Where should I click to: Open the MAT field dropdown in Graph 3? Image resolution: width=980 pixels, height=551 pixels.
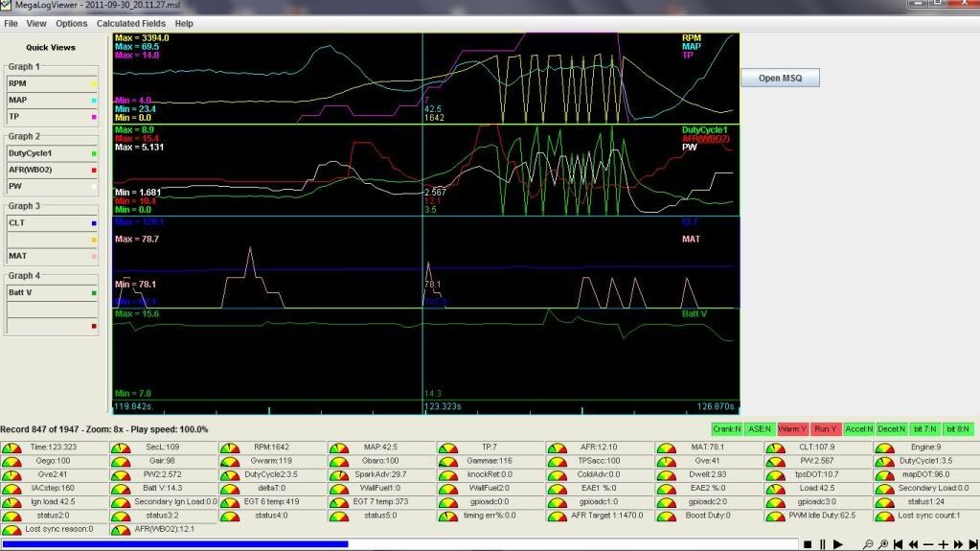coord(52,256)
